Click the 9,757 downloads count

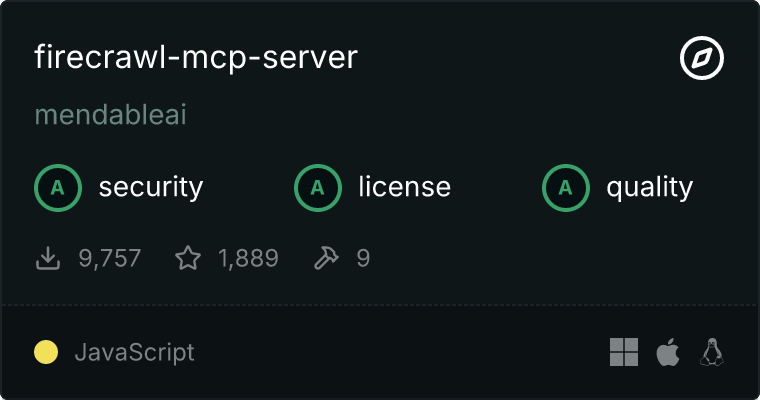coord(110,258)
